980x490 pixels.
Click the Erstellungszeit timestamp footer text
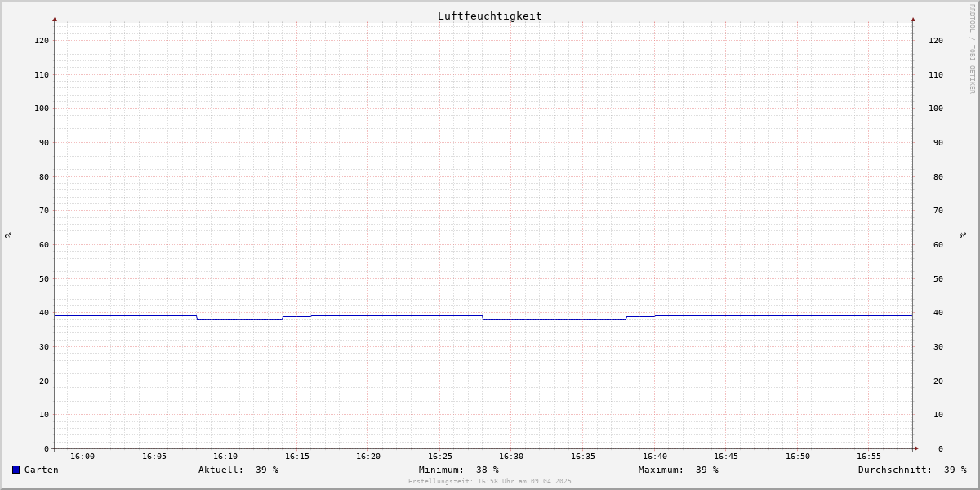coord(490,481)
